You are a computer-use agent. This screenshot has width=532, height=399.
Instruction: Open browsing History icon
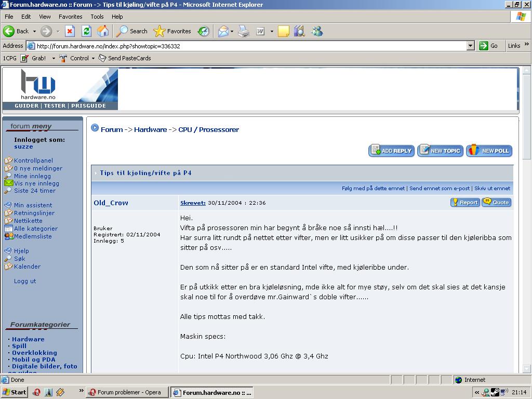pos(204,31)
